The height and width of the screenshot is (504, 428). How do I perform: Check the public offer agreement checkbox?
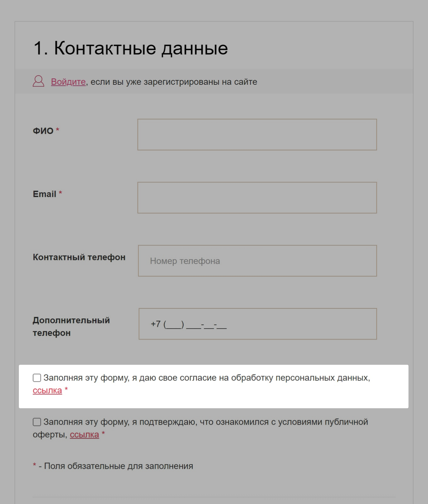pos(37,422)
